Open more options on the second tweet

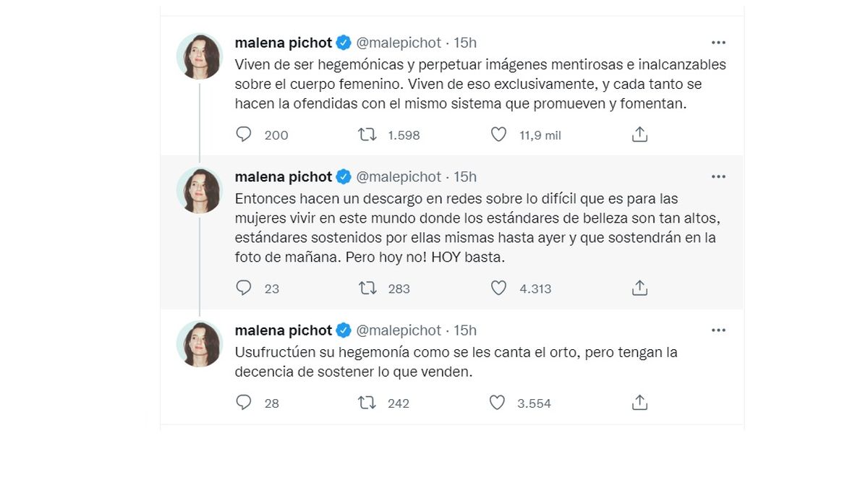coord(718,177)
